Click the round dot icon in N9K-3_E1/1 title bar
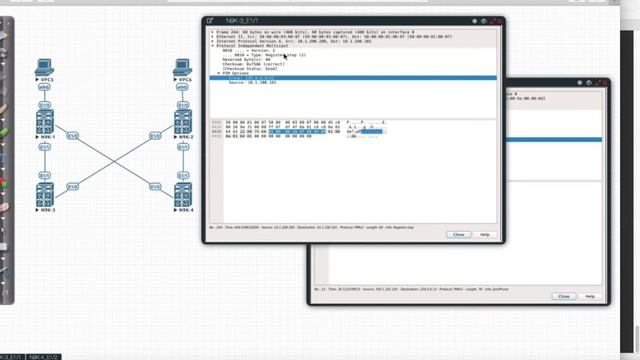The width and height of the screenshot is (640, 360). (x=474, y=21)
